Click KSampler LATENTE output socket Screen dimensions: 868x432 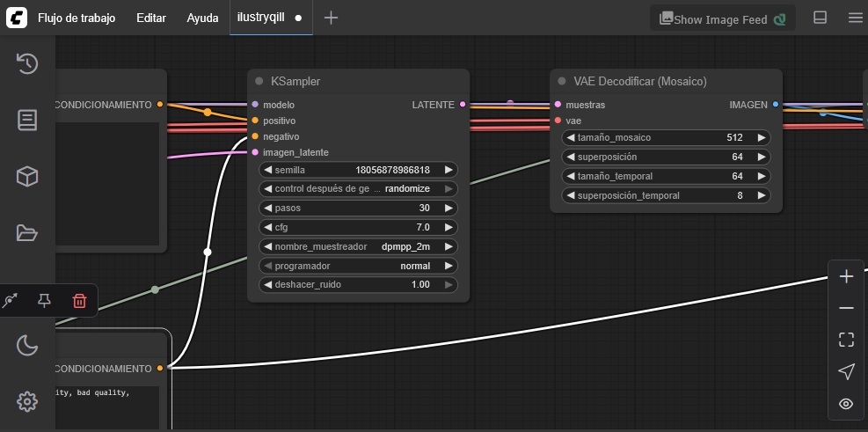click(x=463, y=104)
